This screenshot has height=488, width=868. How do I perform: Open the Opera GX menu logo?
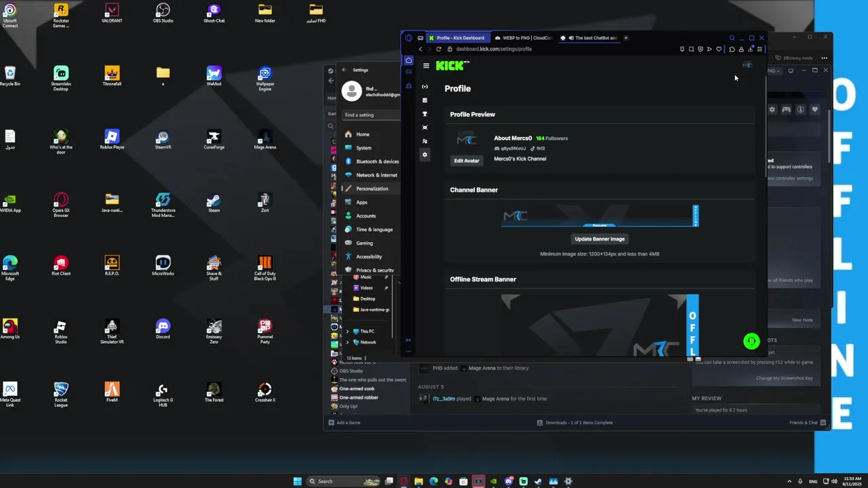pyautogui.click(x=408, y=38)
